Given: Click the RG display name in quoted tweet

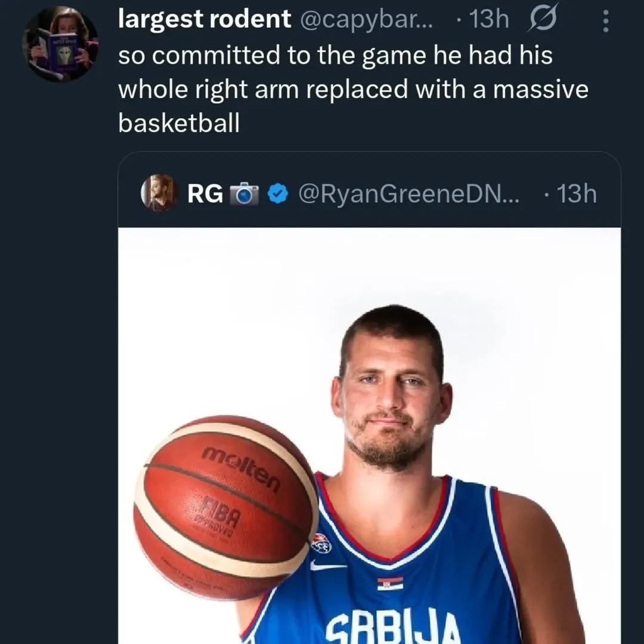Looking at the screenshot, I should (x=205, y=194).
